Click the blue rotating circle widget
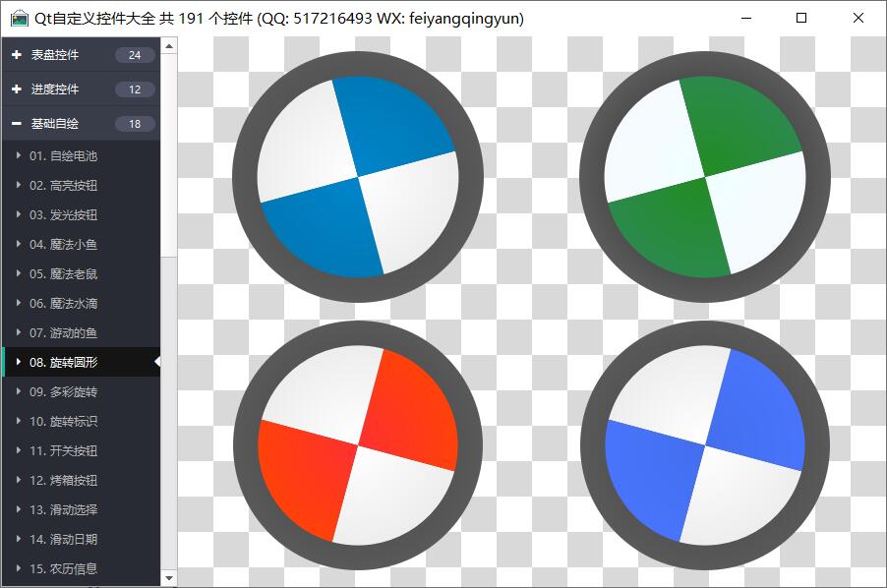887x588 pixels. coord(358,177)
